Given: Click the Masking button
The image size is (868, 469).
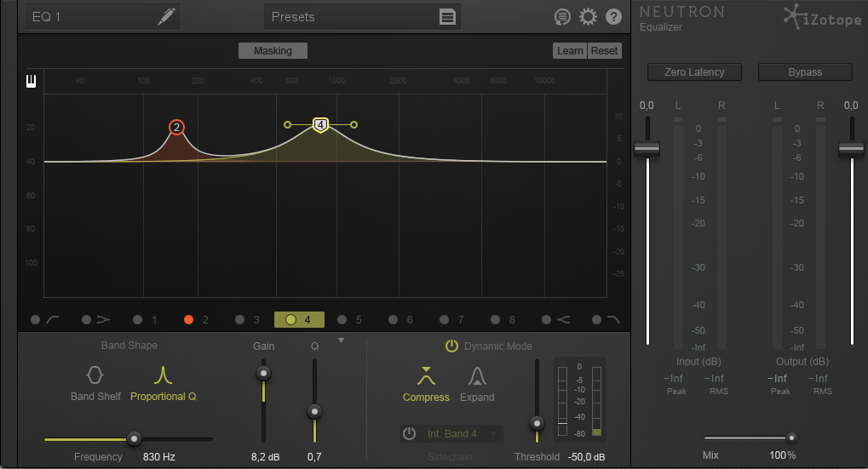Looking at the screenshot, I should point(273,51).
